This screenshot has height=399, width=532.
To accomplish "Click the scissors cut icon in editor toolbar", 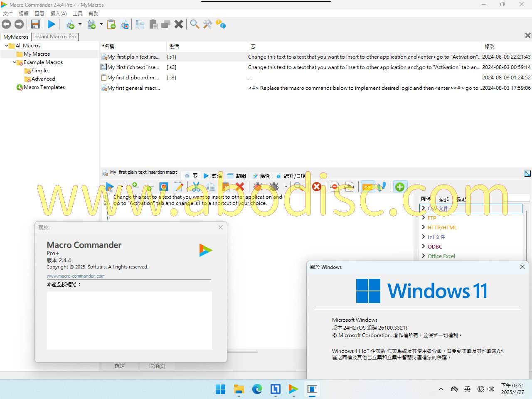I will 196,187.
